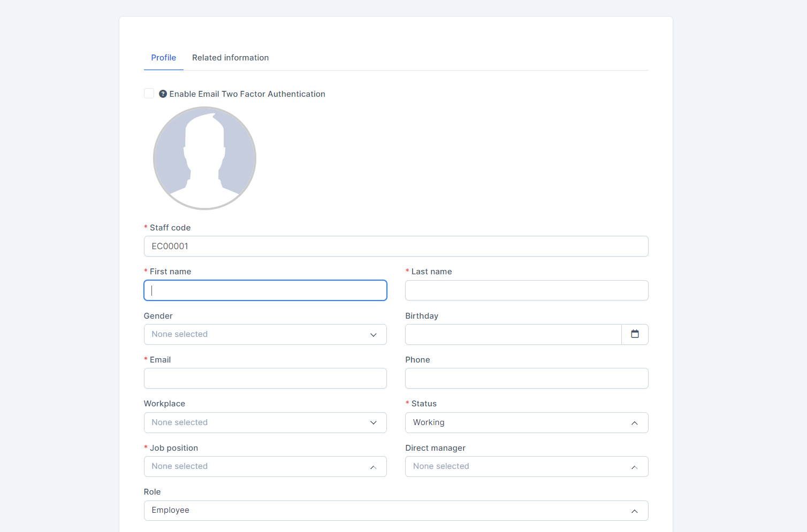Click into the Last name field
Image resolution: width=807 pixels, height=532 pixels.
click(526, 290)
